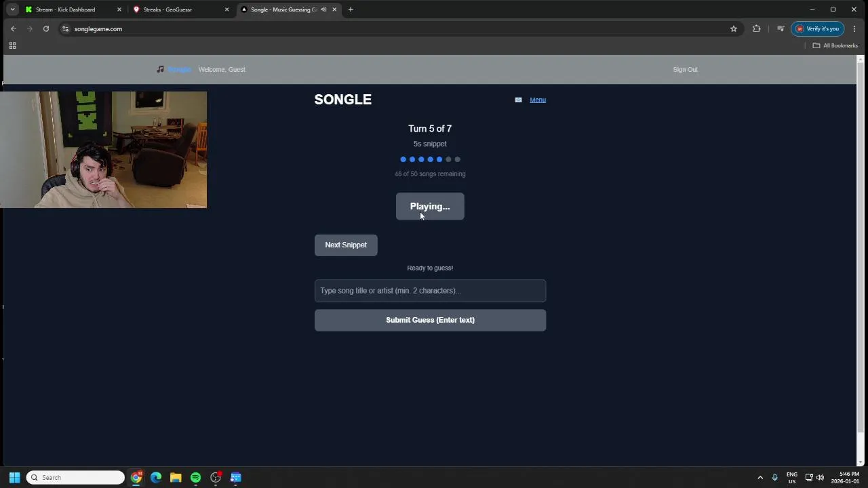
Task: Open the blue calendar-like app in taskbar
Action: coord(235,477)
